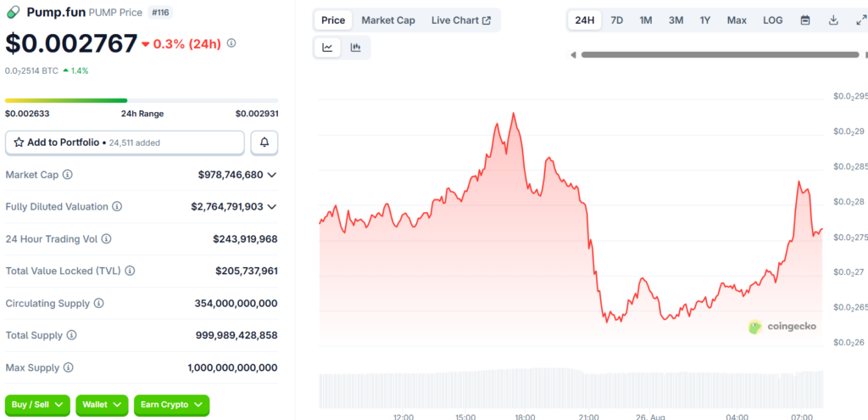868x420 pixels.
Task: Click the price alert bell icon
Action: [x=264, y=143]
